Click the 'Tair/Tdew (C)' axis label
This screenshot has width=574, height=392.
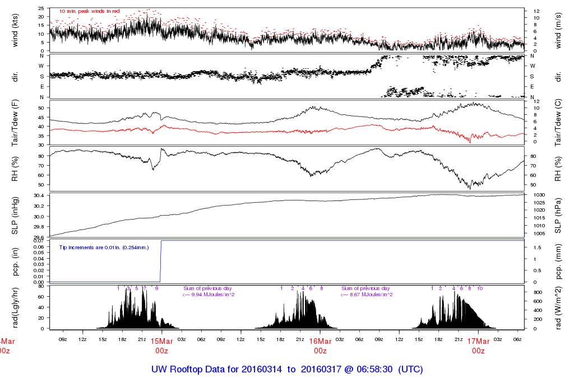tap(558, 123)
